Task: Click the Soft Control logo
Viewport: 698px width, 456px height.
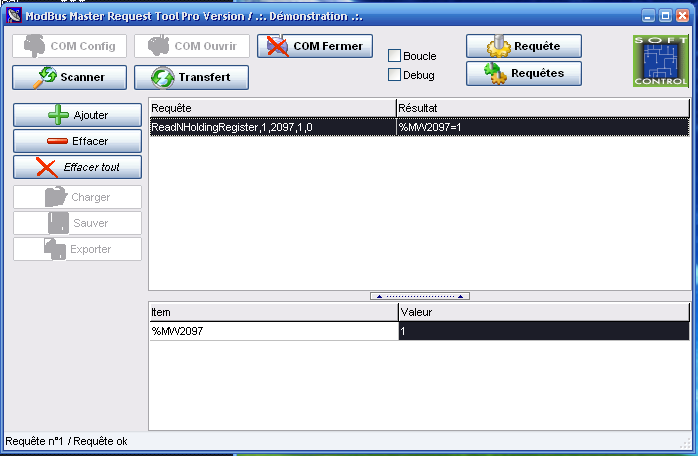Action: point(660,60)
